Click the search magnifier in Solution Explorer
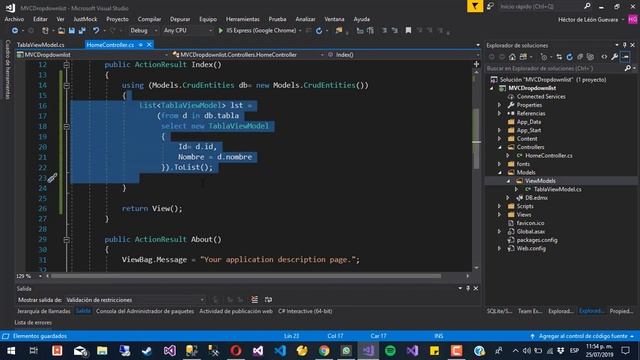Screen dimensions: 640x360 [x=628, y=68]
